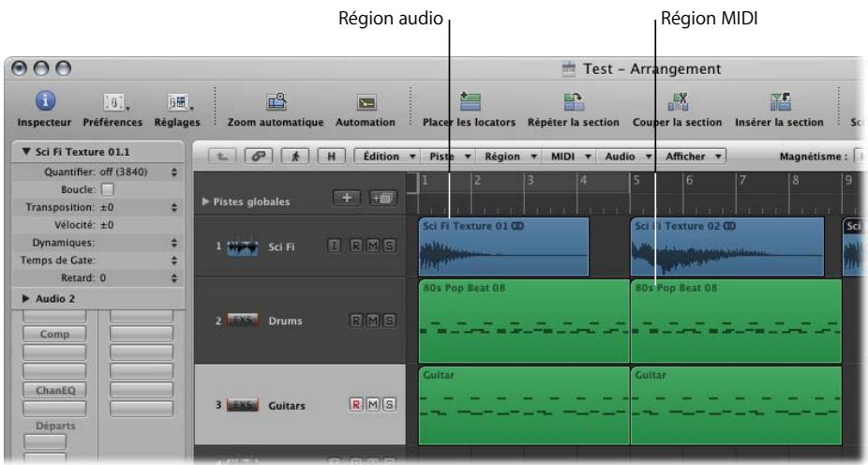Click bar 7 in the ruler

(x=743, y=180)
